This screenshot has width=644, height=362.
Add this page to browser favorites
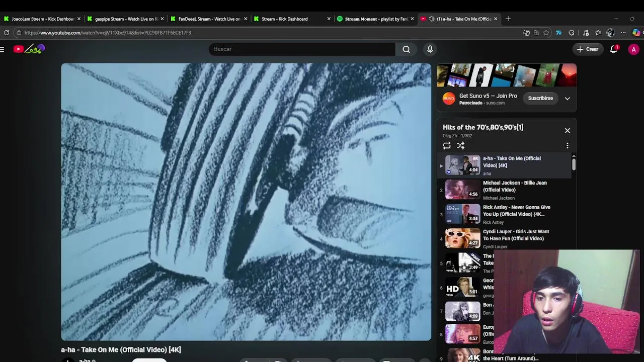pyautogui.click(x=546, y=33)
